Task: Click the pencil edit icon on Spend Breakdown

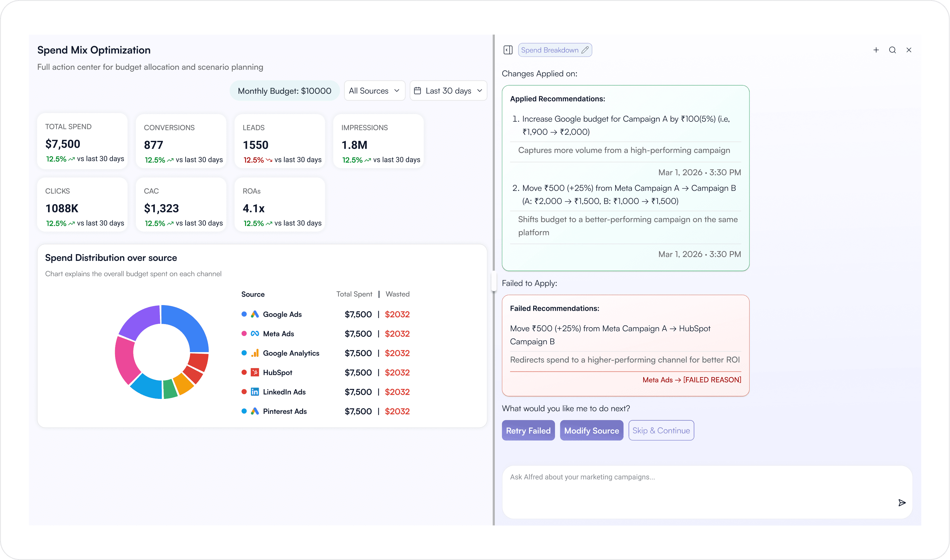Action: pos(585,50)
